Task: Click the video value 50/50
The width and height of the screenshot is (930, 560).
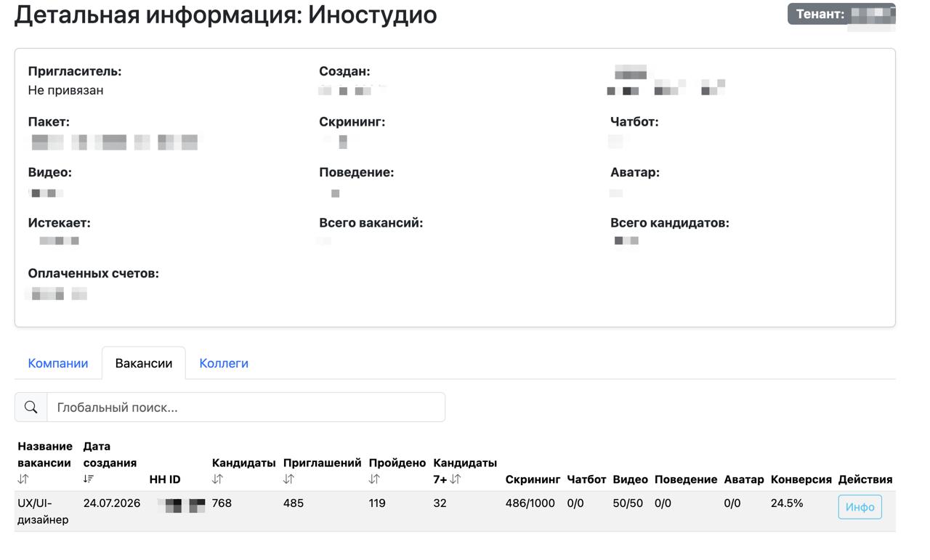Action: [x=628, y=503]
